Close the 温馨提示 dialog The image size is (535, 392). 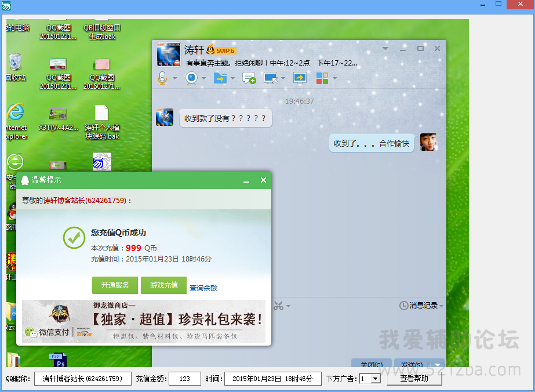tap(263, 180)
